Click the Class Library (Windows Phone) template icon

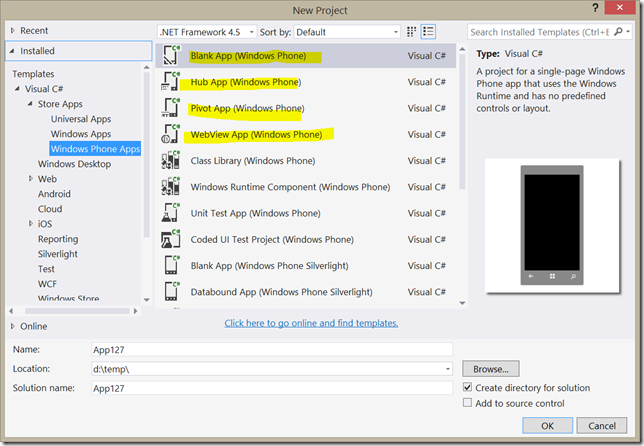[x=171, y=161]
